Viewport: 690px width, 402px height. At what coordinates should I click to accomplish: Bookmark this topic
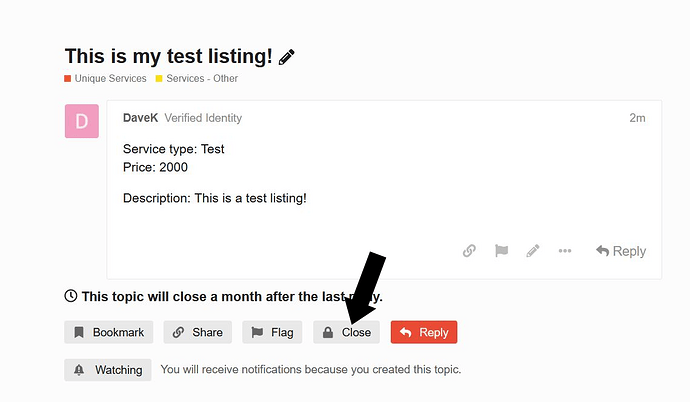(x=109, y=332)
